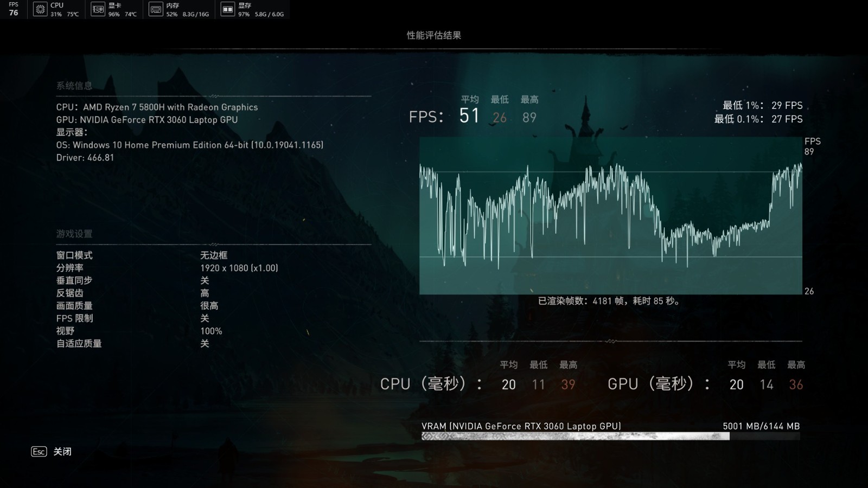This screenshot has width=868, height=488.
Task: Click the 自适应质量 setting label
Action: [79, 344]
